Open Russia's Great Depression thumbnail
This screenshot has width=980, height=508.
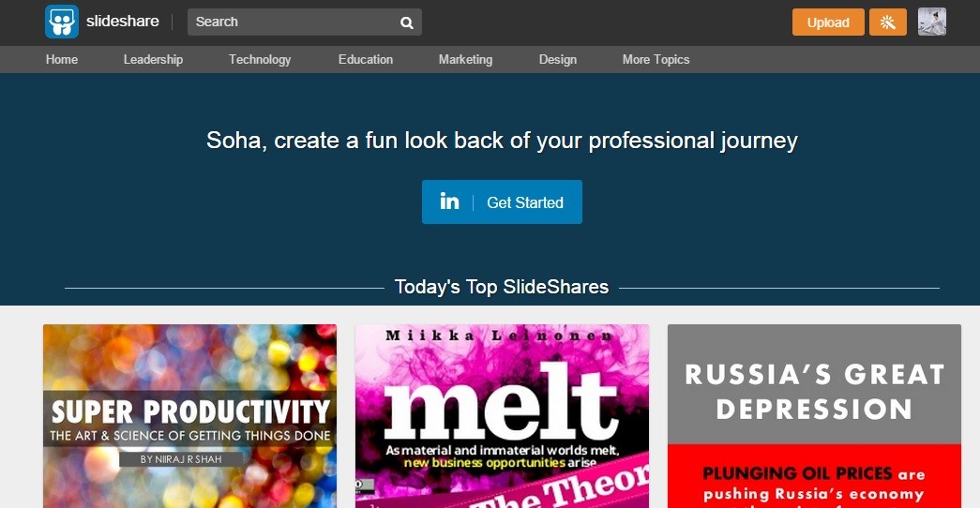click(814, 416)
